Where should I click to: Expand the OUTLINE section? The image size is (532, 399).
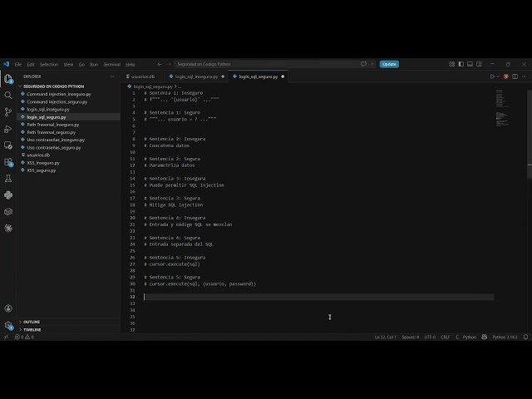pyautogui.click(x=32, y=322)
